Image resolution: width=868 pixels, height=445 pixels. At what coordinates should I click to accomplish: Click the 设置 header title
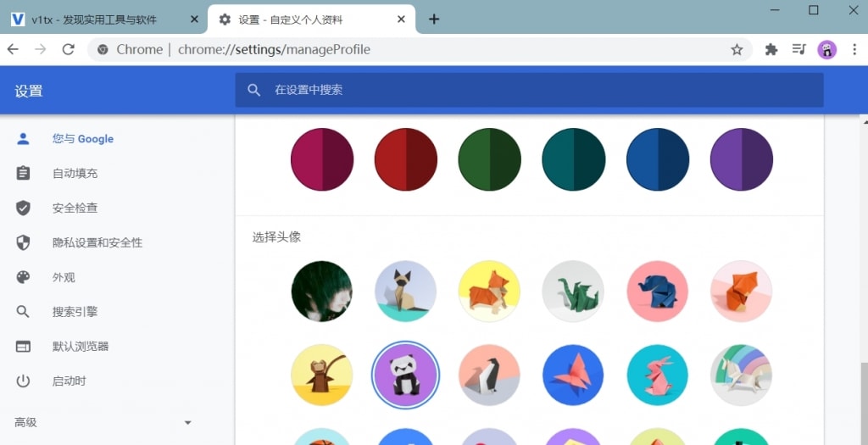click(x=29, y=91)
